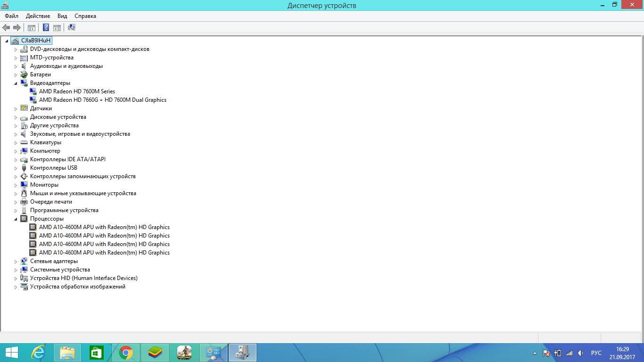The height and width of the screenshot is (362, 644).
Task: Select Контроллеры запоминающих устройств row
Action: click(83, 176)
